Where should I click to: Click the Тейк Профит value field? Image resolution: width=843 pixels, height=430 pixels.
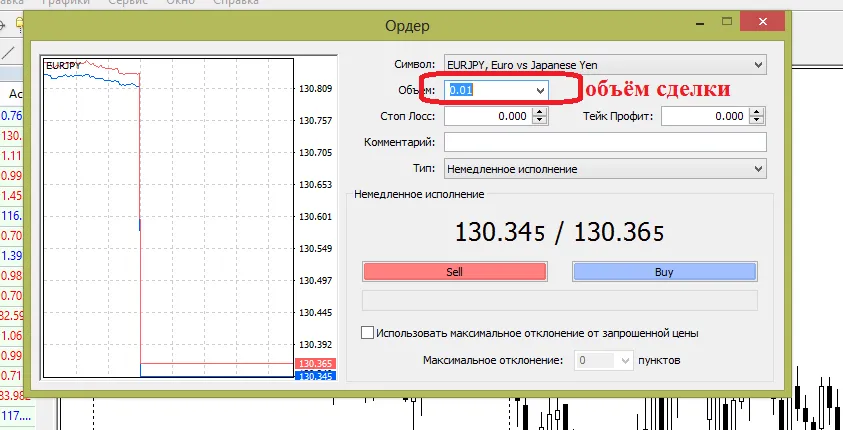tap(705, 116)
